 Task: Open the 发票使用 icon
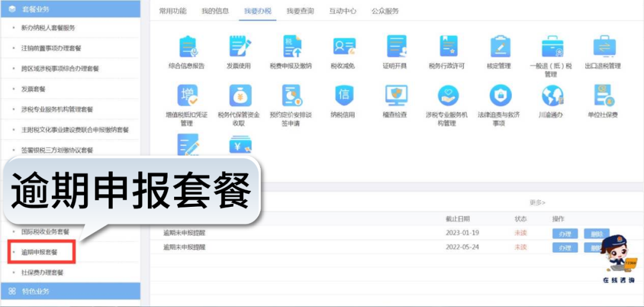[x=240, y=46]
